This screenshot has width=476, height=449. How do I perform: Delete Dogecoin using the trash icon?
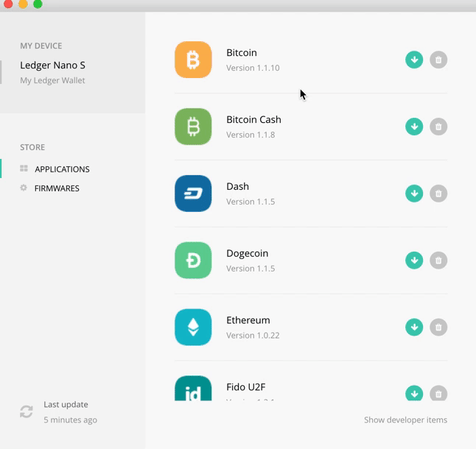[x=438, y=260]
